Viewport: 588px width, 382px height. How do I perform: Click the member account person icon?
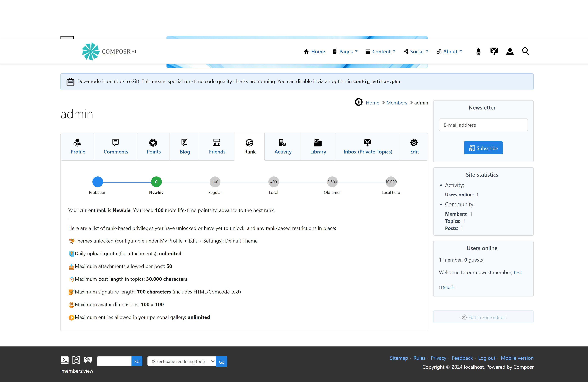tap(510, 51)
